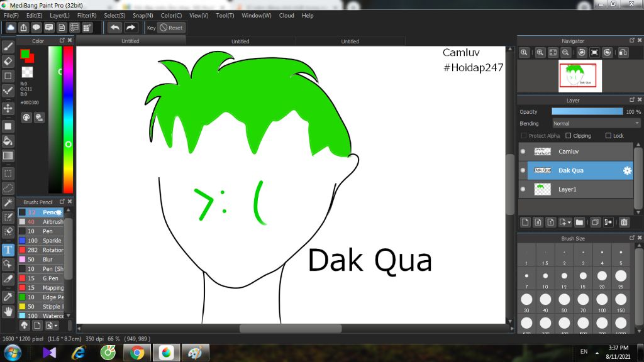Activate the Lasso select tool
The height and width of the screenshot is (362, 644).
click(8, 188)
